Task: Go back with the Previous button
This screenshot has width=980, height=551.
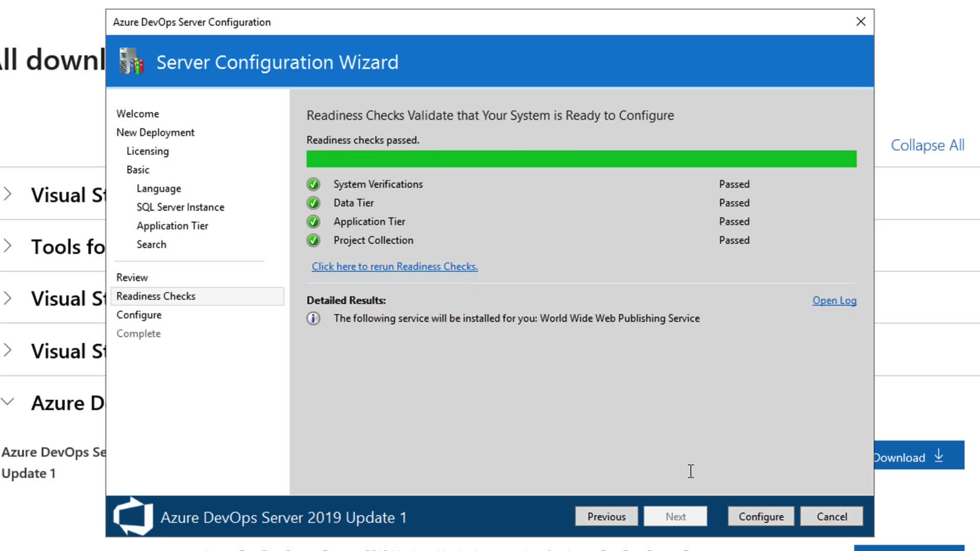Action: (x=606, y=516)
